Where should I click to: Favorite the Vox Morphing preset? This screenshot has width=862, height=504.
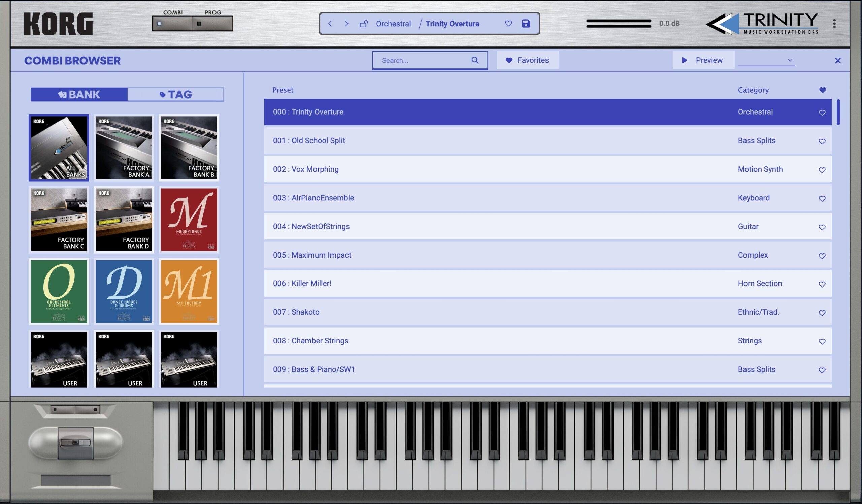pos(822,170)
